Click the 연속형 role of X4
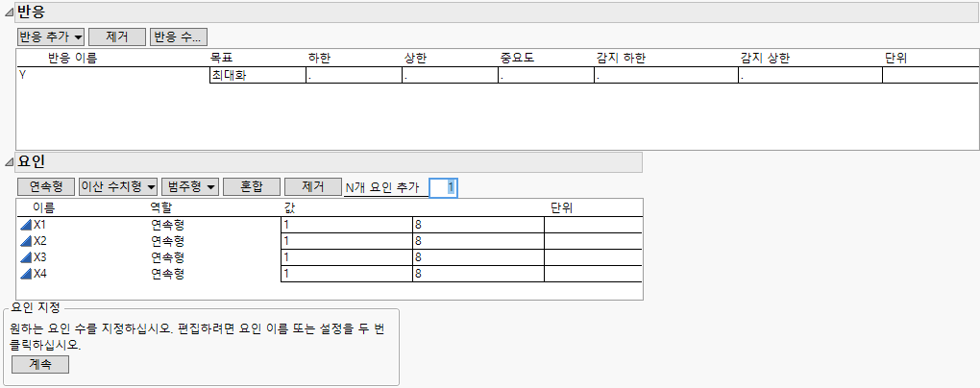Viewport: 980px width, 388px height. click(167, 274)
